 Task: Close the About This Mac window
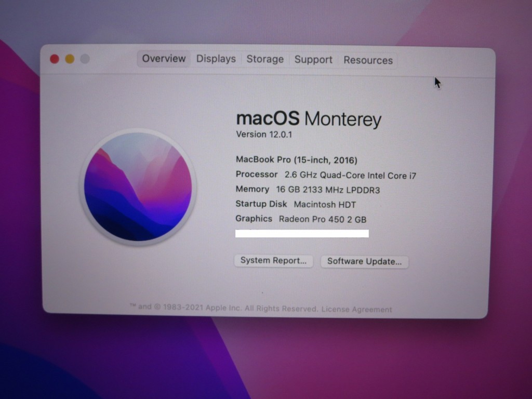[x=54, y=59]
